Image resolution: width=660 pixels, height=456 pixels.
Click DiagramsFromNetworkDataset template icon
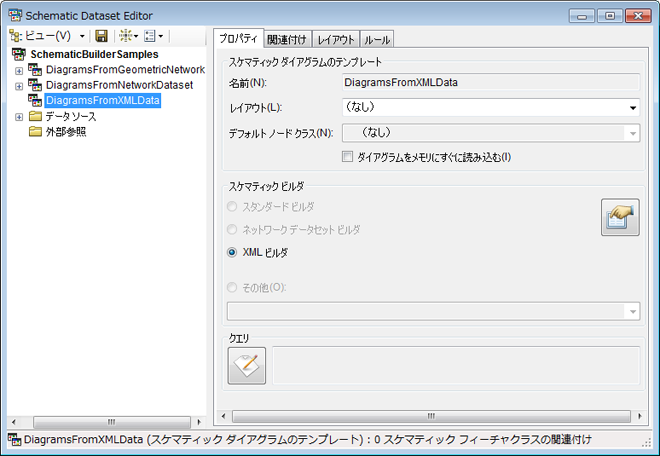[x=35, y=85]
